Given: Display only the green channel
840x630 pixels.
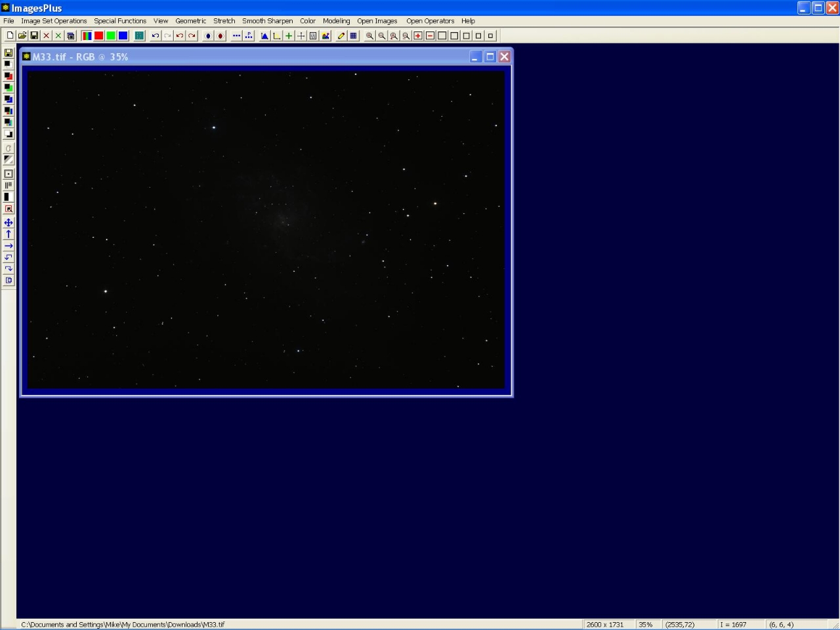Looking at the screenshot, I should (111, 35).
